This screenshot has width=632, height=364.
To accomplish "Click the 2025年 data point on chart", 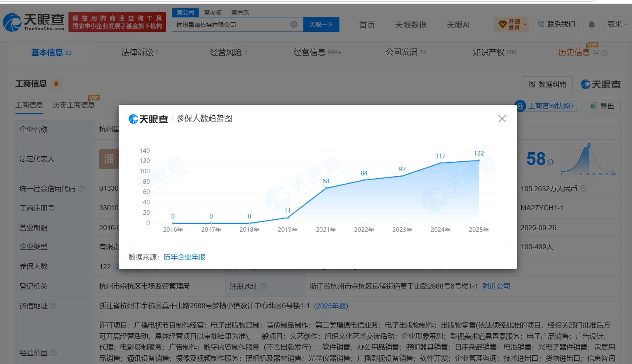I will pos(479,160).
